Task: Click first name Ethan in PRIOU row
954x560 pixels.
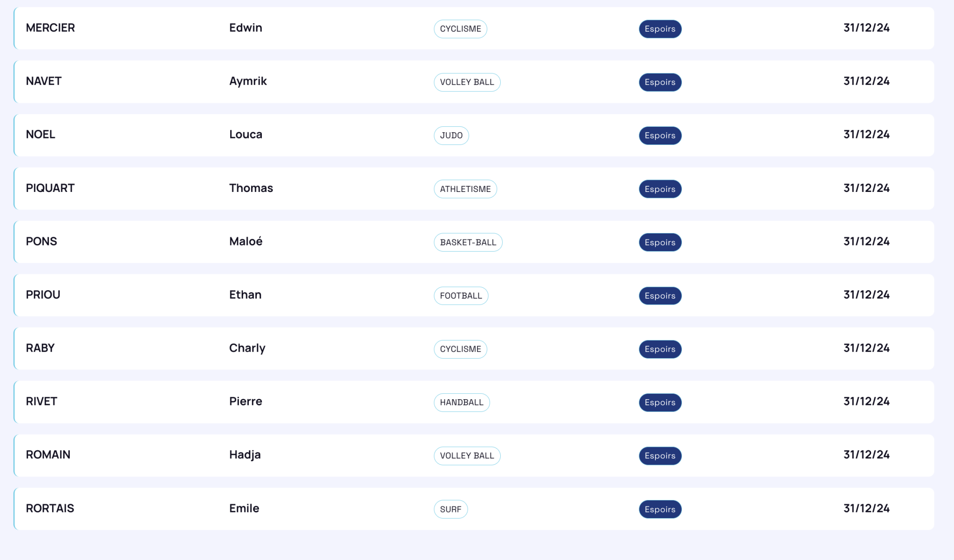Action: 245,295
